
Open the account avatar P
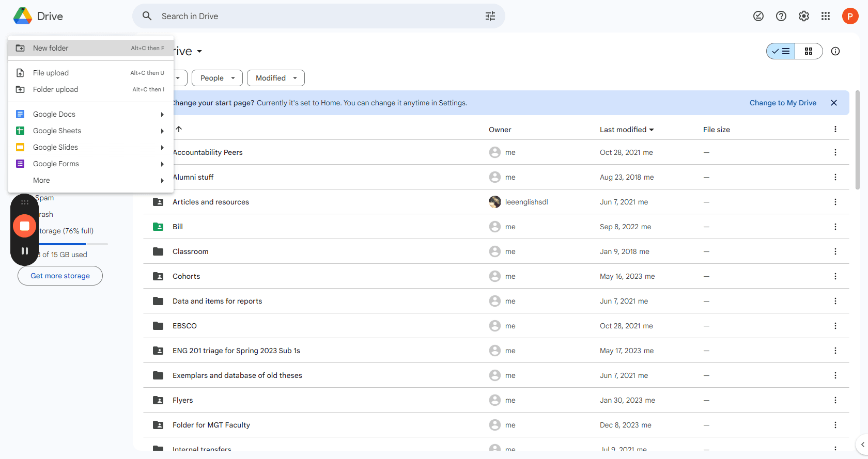850,16
